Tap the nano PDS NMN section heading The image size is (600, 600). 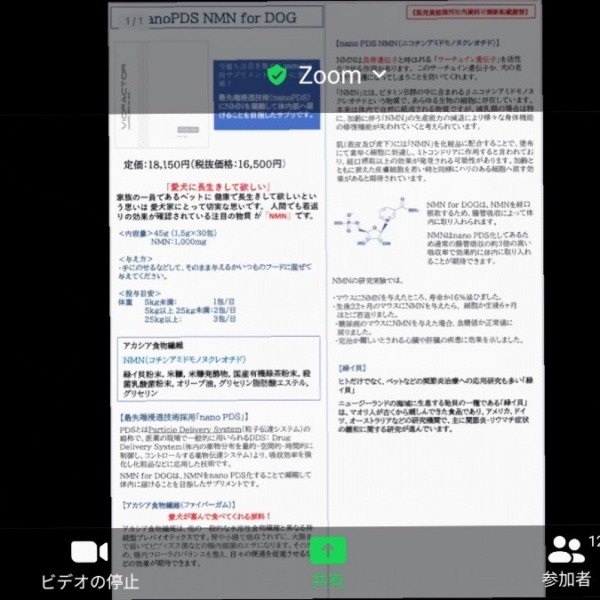pyautogui.click(x=417, y=43)
